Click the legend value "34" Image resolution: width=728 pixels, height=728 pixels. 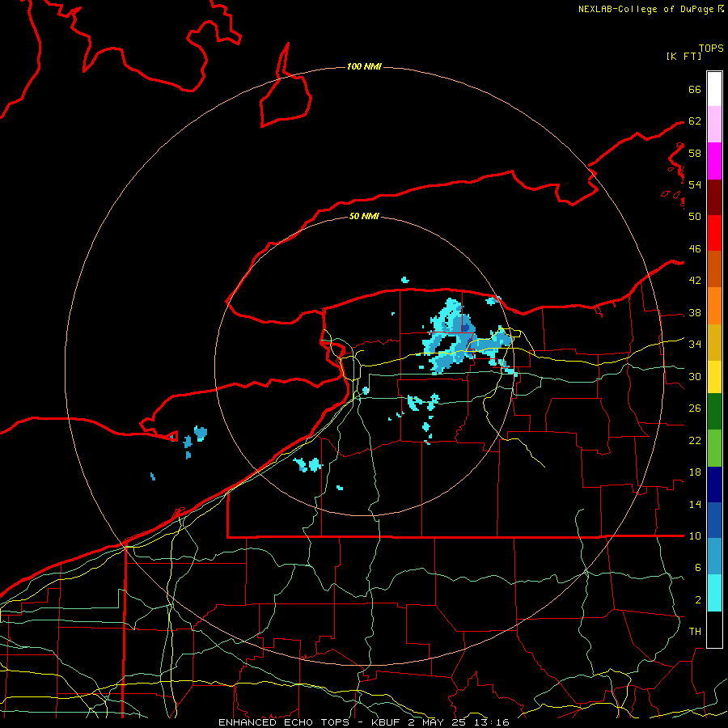695,345
